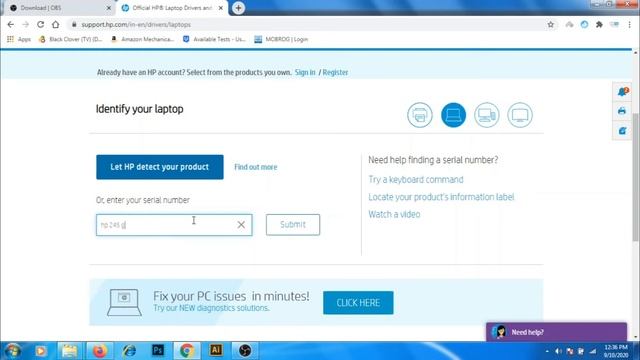Screen dimensions: 640x360
Task: Click the Sign in link
Action: click(305, 72)
